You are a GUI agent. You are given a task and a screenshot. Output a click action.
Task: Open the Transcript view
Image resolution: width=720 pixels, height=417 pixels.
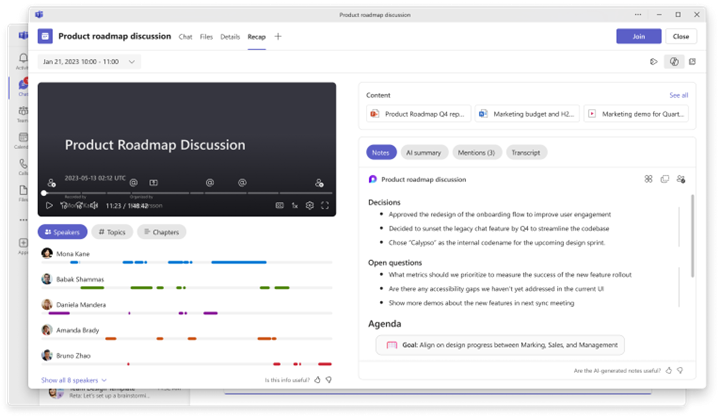(526, 152)
